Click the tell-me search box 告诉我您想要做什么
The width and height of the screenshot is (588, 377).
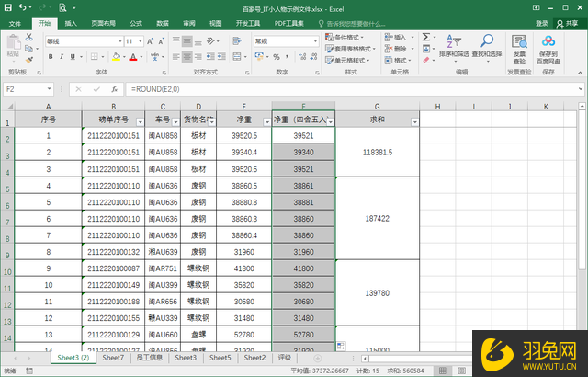(351, 24)
